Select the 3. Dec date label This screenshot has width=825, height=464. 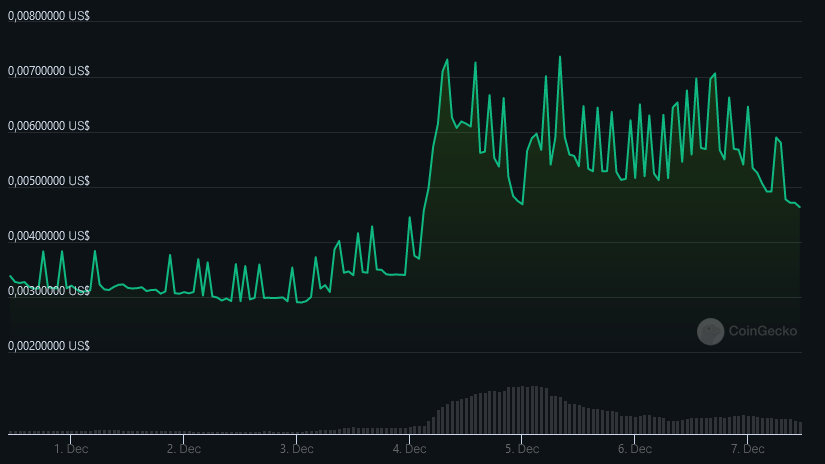(297, 449)
